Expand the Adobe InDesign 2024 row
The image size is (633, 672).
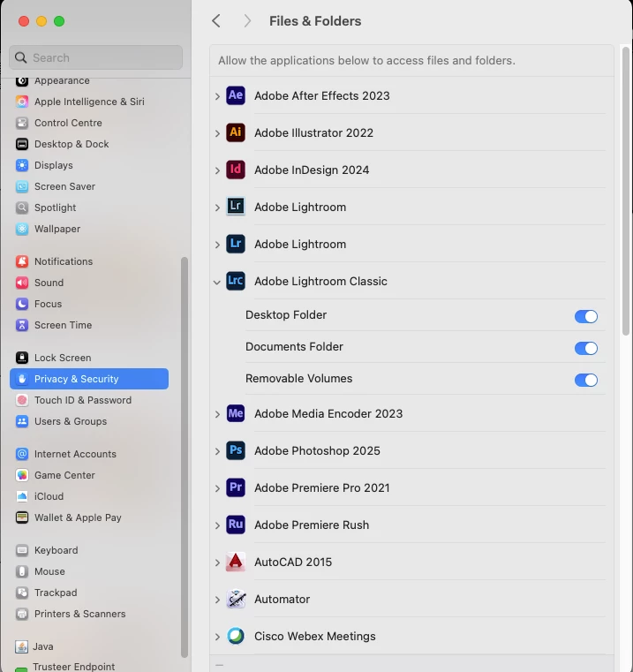tap(217, 170)
